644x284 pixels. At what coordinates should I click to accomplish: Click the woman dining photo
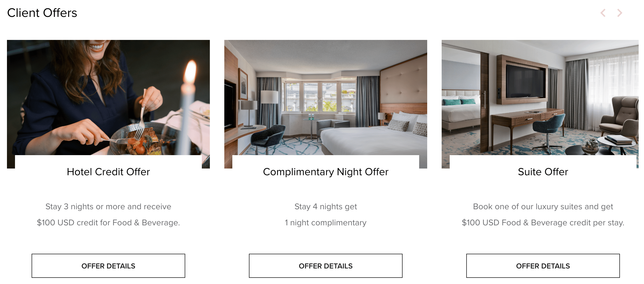(108, 98)
